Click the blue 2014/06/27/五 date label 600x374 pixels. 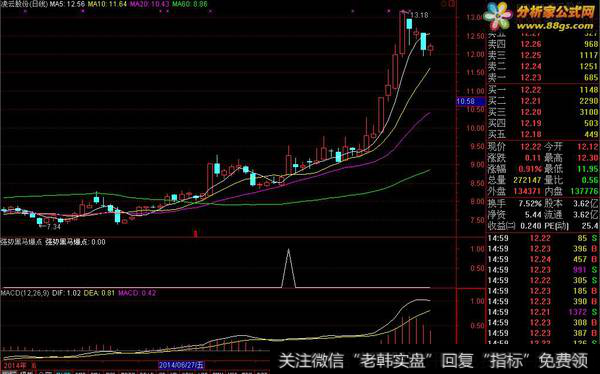(x=182, y=365)
